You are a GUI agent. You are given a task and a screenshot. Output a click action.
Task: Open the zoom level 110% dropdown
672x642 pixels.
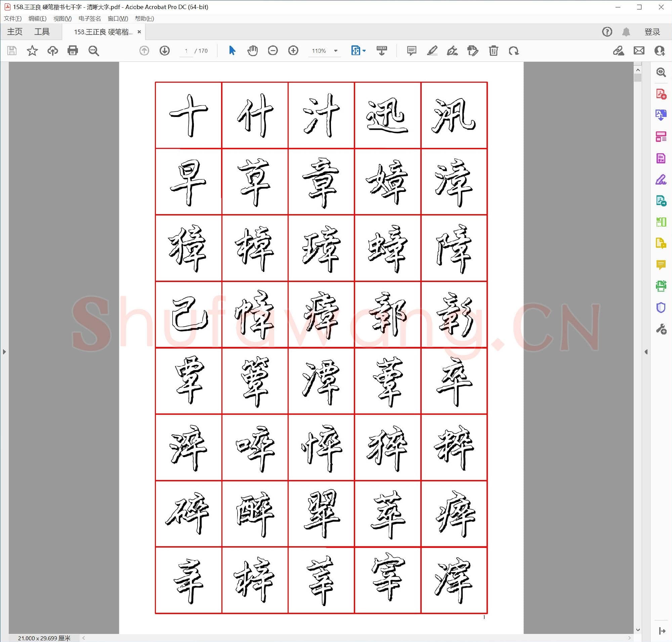324,51
